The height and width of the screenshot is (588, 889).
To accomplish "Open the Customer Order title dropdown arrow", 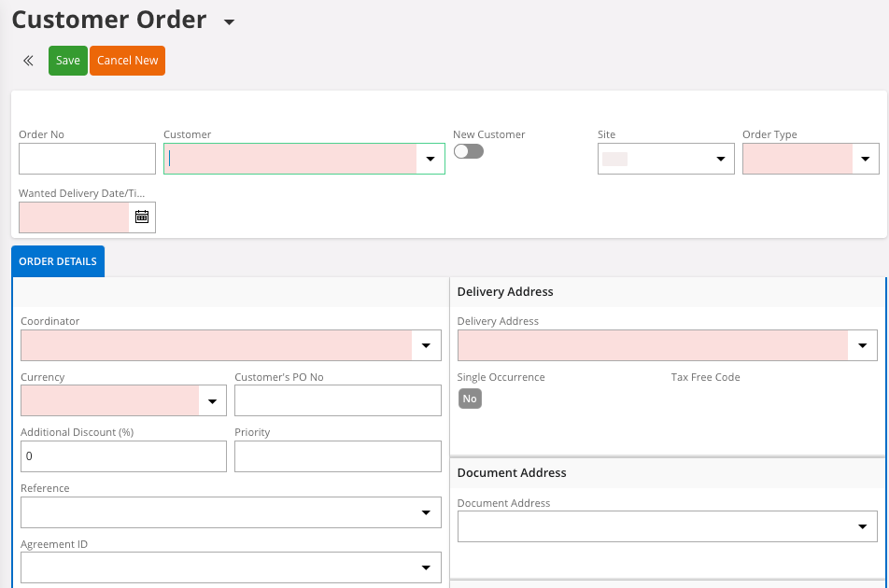I will tap(230, 22).
